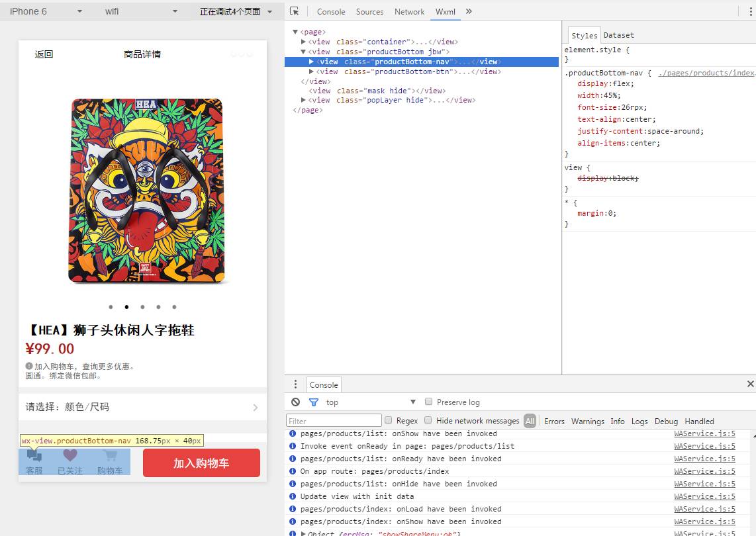
Task: Select the mask hide view row
Action: 377,91
